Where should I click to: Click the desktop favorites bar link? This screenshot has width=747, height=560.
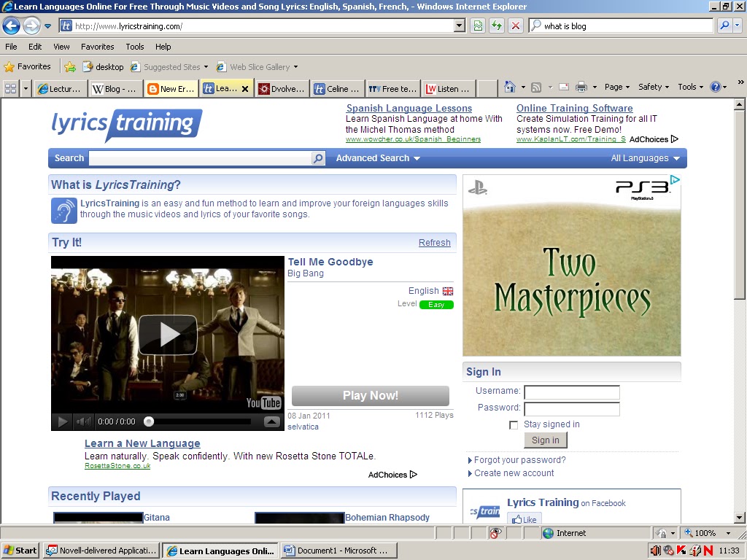pyautogui.click(x=104, y=66)
